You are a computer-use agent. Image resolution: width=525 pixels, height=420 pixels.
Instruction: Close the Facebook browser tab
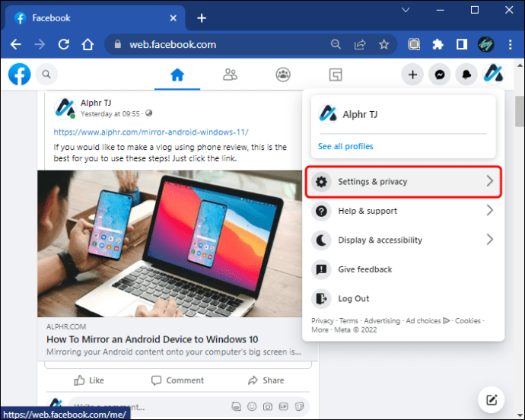click(173, 18)
